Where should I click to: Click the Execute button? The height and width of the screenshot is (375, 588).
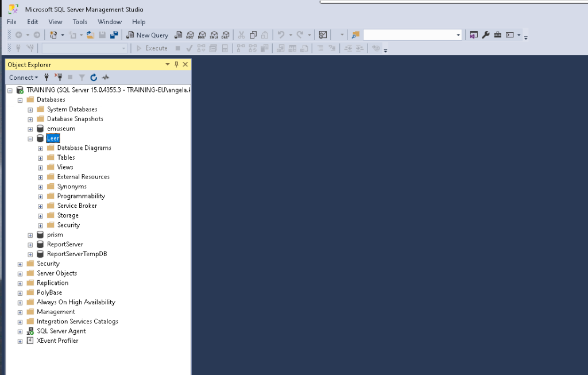tap(152, 48)
